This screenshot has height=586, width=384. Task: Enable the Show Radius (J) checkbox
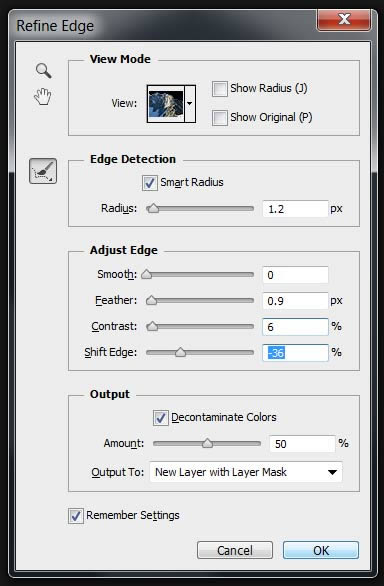(x=219, y=89)
